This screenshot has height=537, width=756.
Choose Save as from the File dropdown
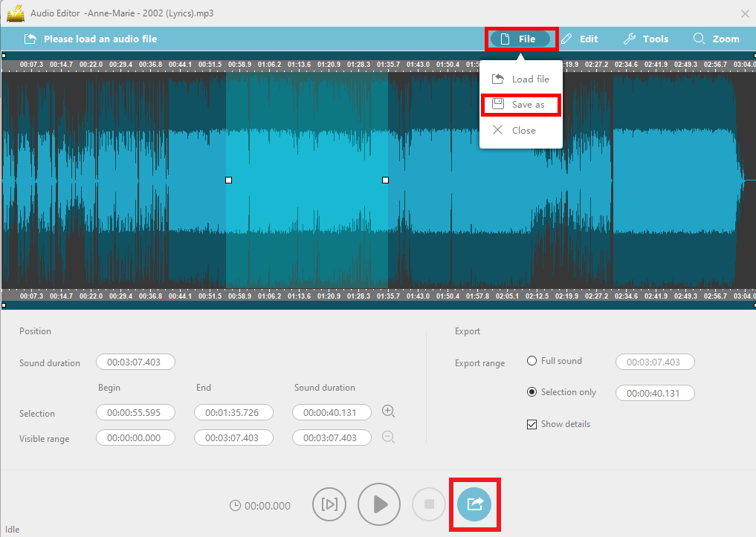(x=520, y=105)
